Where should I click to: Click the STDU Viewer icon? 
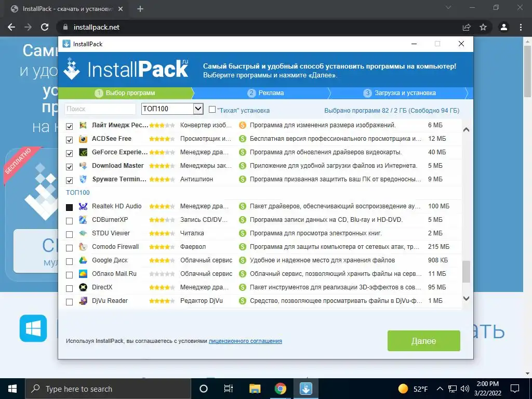[x=83, y=233]
